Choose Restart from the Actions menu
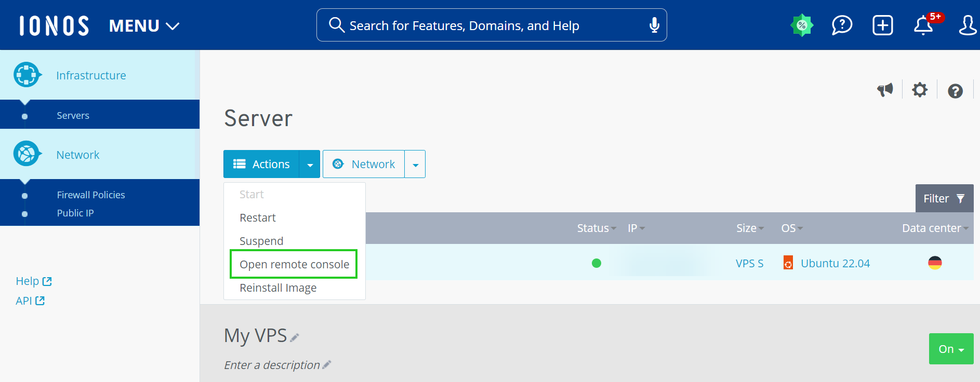This screenshot has width=980, height=382. pos(258,217)
